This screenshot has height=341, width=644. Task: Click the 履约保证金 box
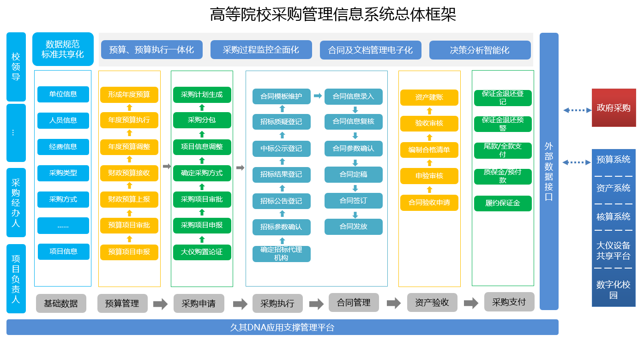pos(503,203)
